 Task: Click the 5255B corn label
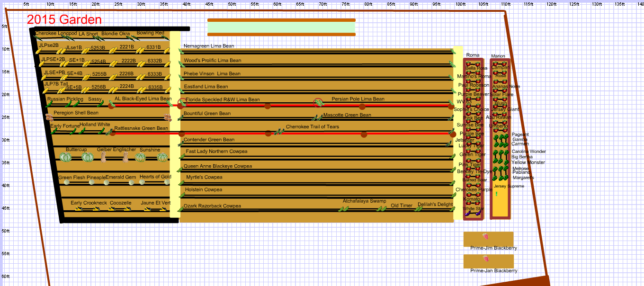[99, 74]
